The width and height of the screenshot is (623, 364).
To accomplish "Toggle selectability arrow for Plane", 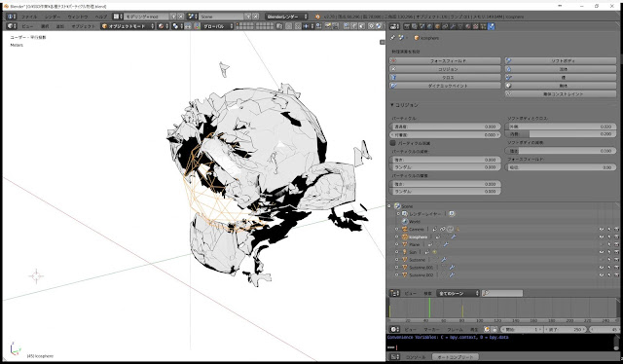I will click(608, 244).
